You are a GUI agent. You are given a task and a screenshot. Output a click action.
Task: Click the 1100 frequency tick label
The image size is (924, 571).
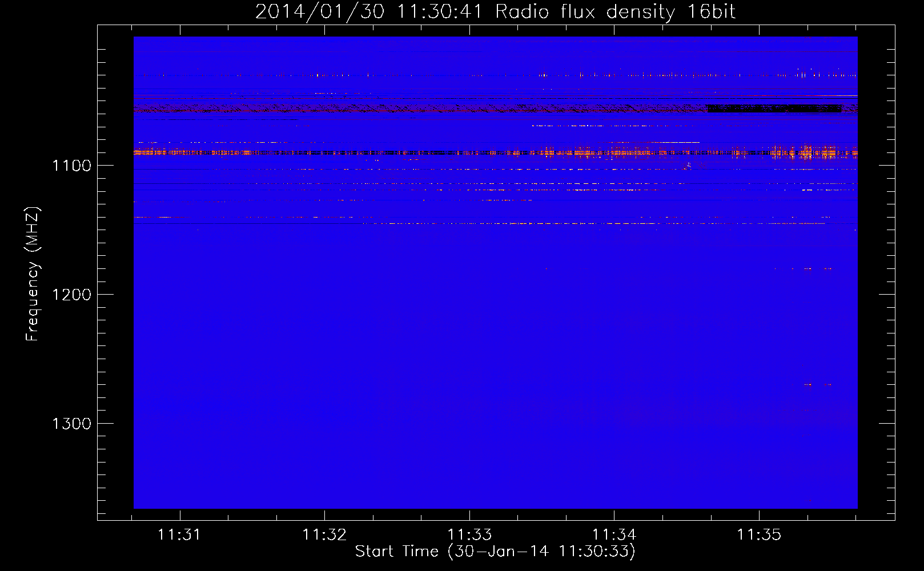(71, 166)
